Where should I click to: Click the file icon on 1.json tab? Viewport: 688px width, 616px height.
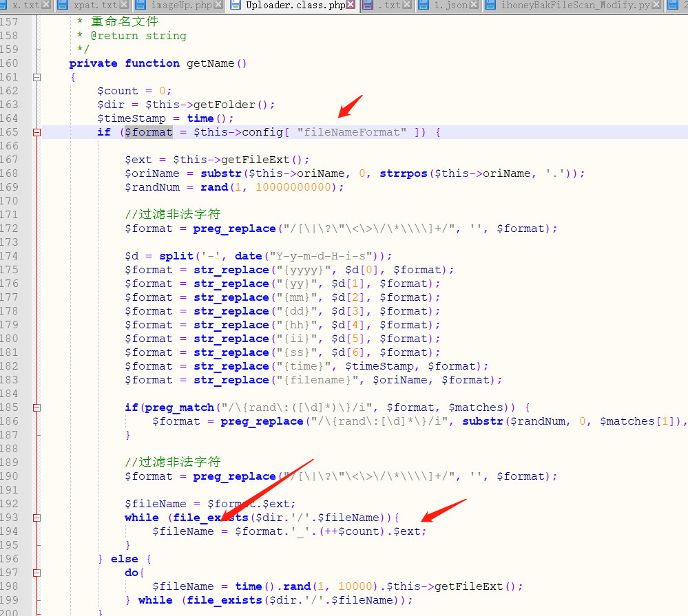(x=424, y=6)
